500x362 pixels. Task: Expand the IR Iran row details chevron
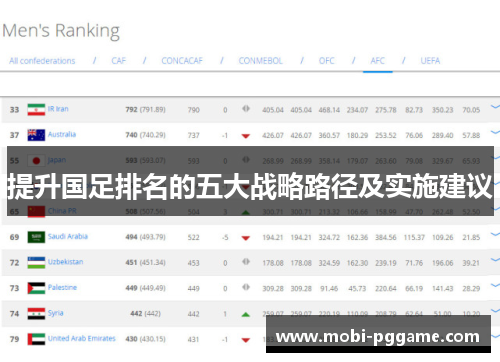pos(495,107)
